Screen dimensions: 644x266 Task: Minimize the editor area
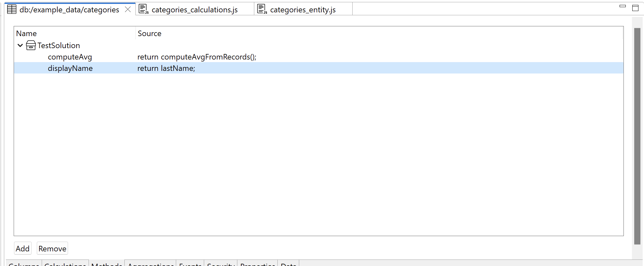point(623,7)
